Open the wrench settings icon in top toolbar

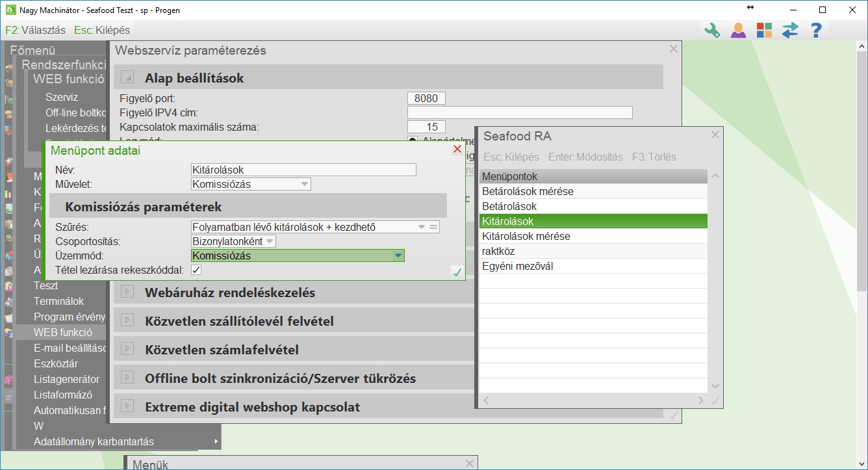click(713, 30)
